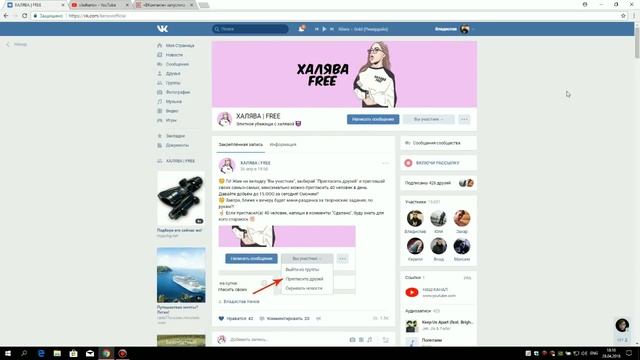Screen dimensions: 640x360
Task: Switch to the Информация tab
Action: [x=283, y=144]
